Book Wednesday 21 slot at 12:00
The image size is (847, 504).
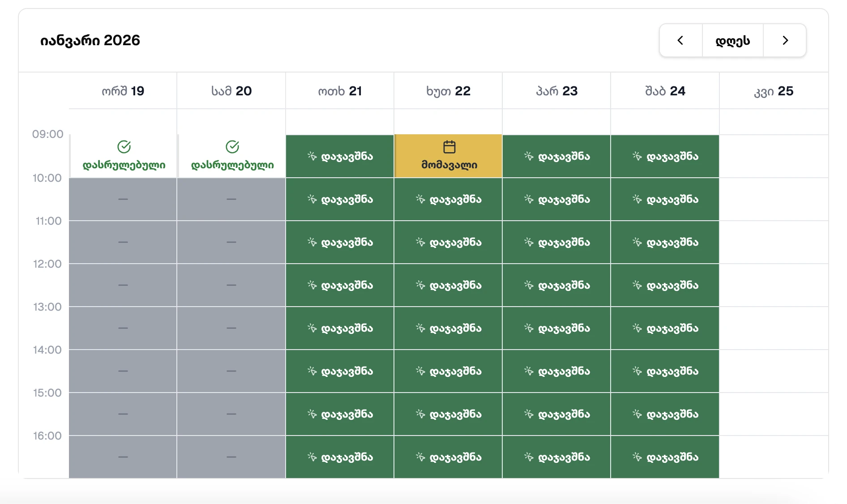(340, 285)
